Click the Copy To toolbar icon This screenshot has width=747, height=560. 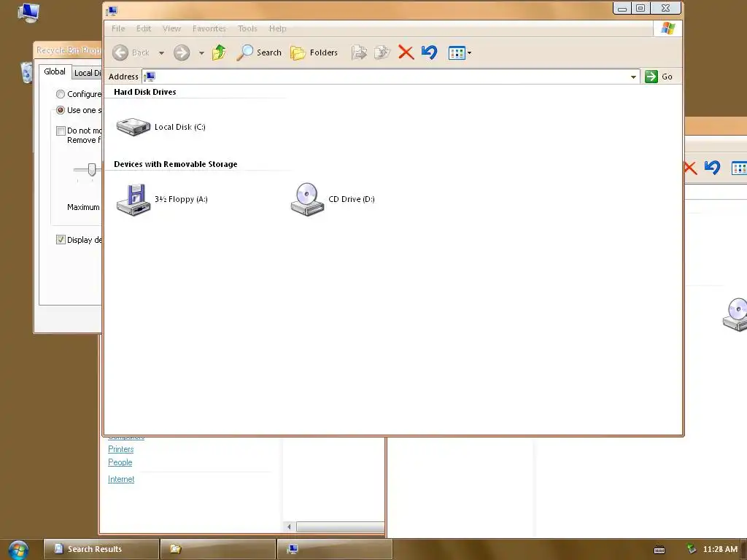coord(382,52)
